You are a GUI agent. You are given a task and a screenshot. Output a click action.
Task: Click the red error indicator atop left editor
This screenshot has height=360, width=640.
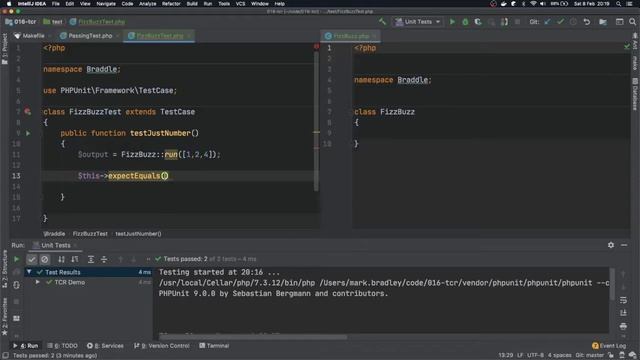pos(316,47)
